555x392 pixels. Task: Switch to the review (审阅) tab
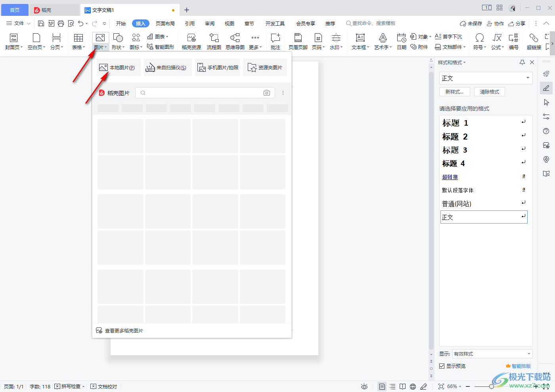pos(210,23)
